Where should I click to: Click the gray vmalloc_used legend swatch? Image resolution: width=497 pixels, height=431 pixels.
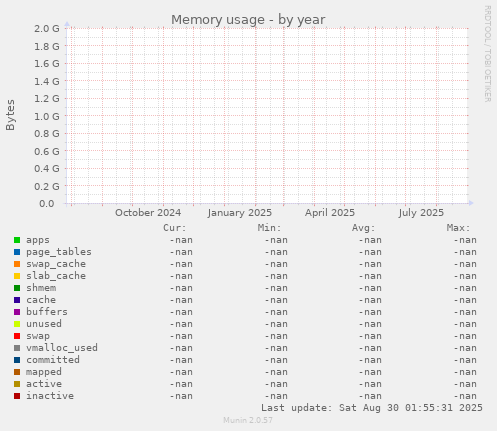[17, 348]
